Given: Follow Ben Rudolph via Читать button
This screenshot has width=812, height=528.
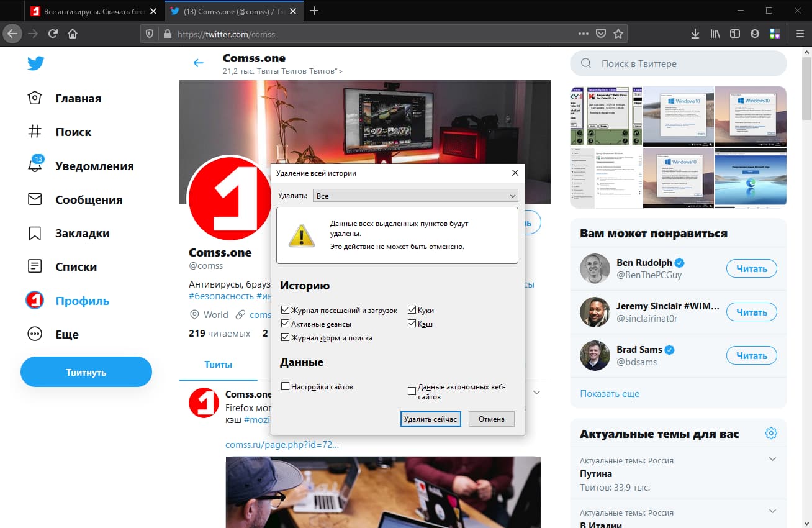Looking at the screenshot, I should 751,268.
